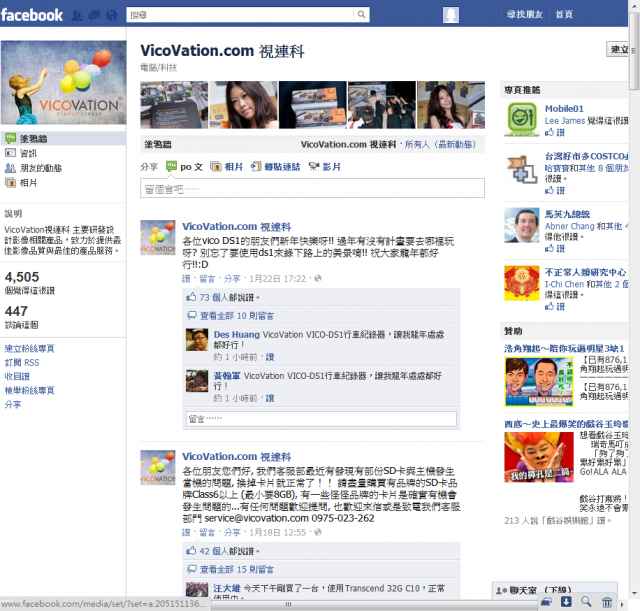Select the 塗鴉牆 wall item in sidebar
This screenshot has width=640, height=611.
(63, 139)
